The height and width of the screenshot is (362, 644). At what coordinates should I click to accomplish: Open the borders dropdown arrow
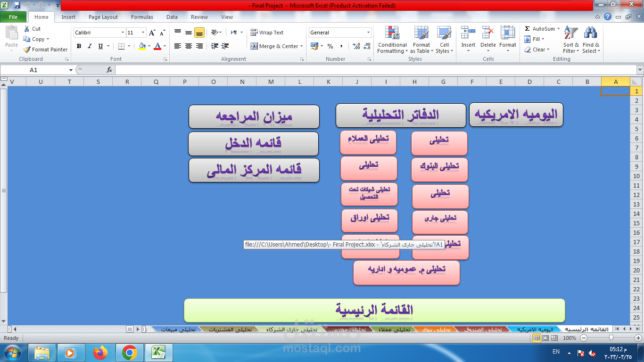click(x=129, y=46)
